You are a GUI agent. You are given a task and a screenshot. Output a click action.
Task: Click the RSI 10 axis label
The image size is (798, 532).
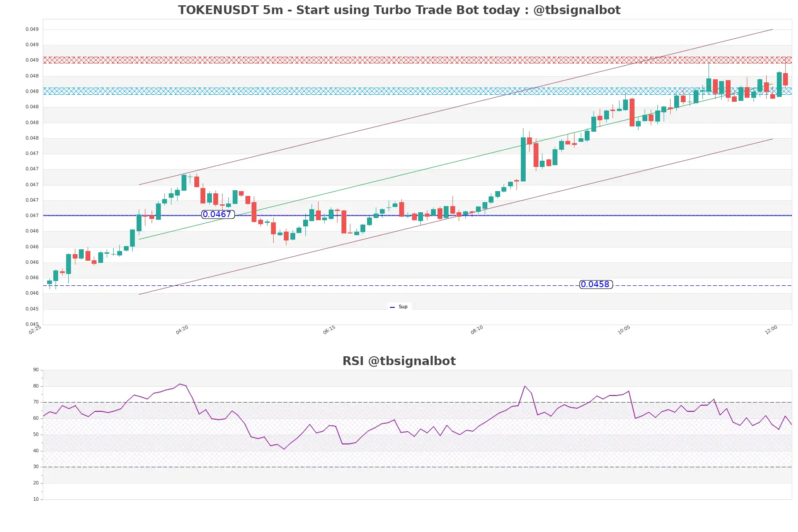pyautogui.click(x=36, y=499)
